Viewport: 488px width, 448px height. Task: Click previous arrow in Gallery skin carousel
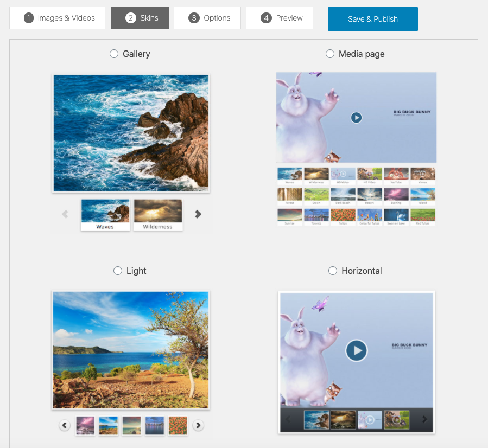(x=65, y=214)
